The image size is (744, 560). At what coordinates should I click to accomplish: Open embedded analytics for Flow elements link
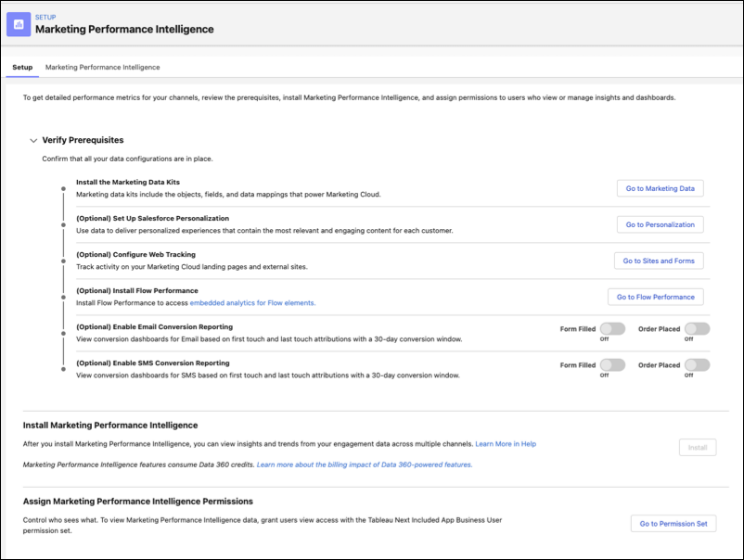[252, 303]
